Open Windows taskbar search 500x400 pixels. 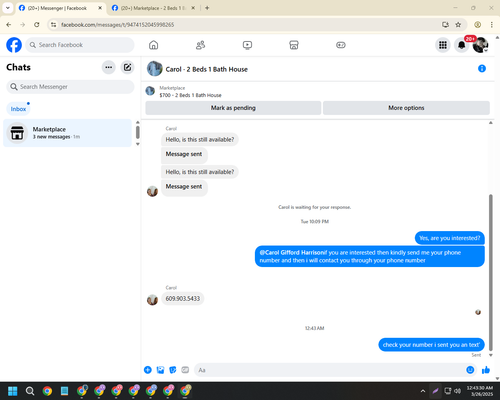(x=30, y=391)
